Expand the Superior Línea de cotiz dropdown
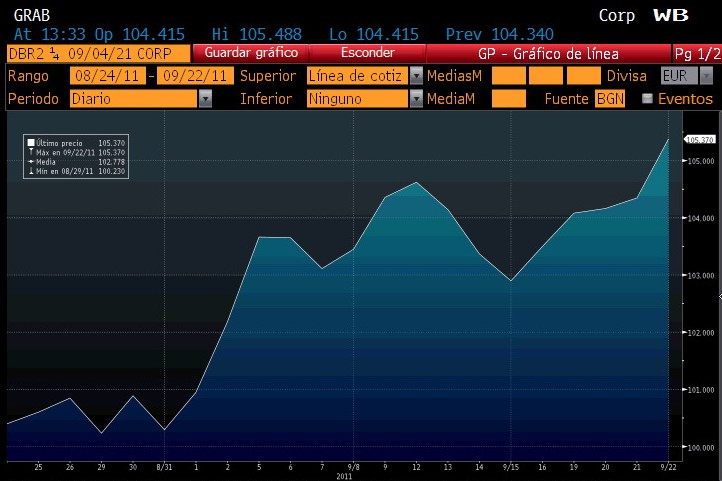The height and width of the screenshot is (481, 722). pos(415,76)
